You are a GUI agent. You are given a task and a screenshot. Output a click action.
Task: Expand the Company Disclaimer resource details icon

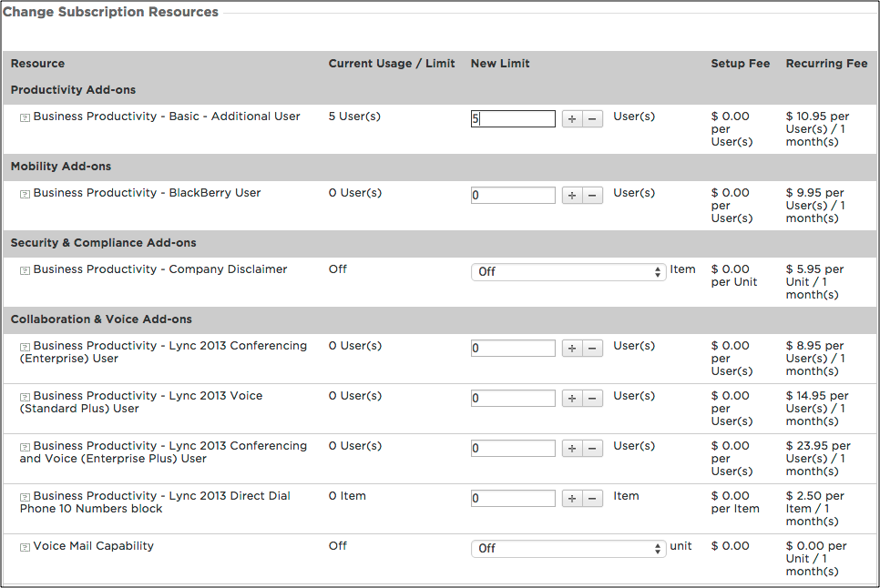(25, 270)
